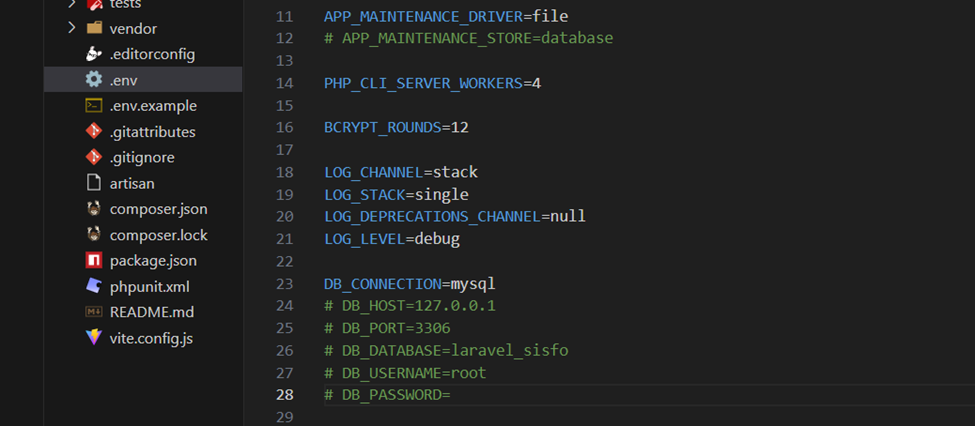975x426 pixels.
Task: Click the .gitignore git icon
Action: pos(94,158)
